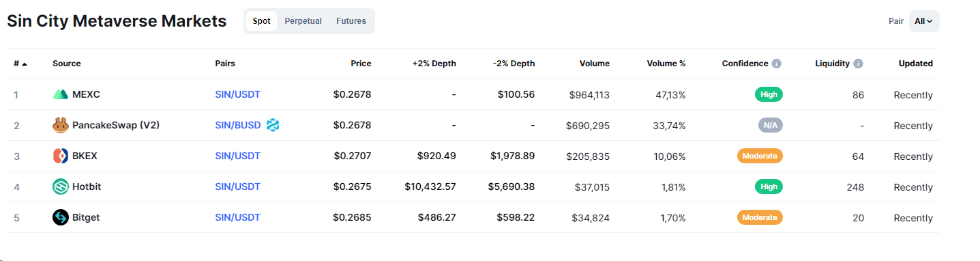Viewport: 980px width, 261px height.
Task: Click the Moderate confidence badge for BKEX
Action: [x=760, y=156]
